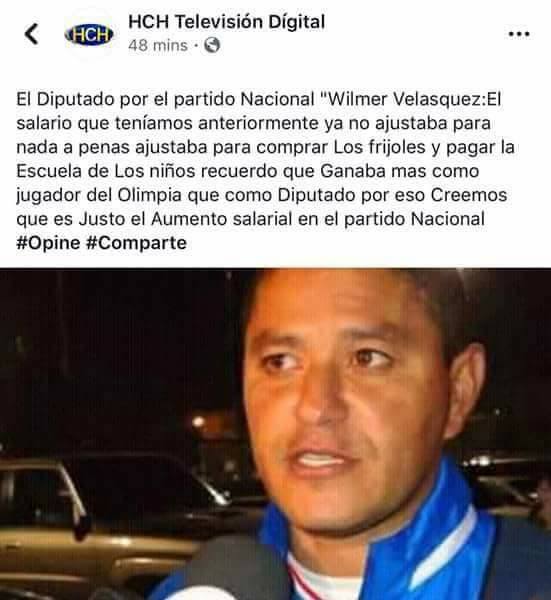Image resolution: width=551 pixels, height=600 pixels.
Task: Click the first line starting El Diputado
Action: point(259,99)
